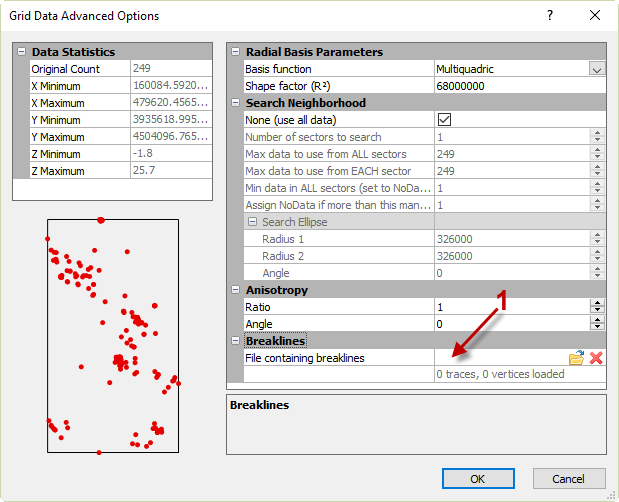Increase Number of sectors to search
Screen dimensions: 619x502
tap(597, 133)
